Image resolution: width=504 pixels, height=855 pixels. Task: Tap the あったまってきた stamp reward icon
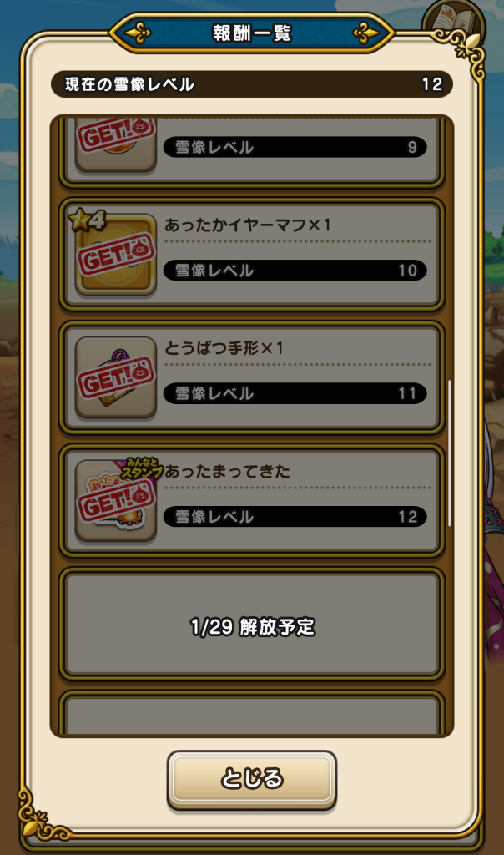[x=115, y=501]
